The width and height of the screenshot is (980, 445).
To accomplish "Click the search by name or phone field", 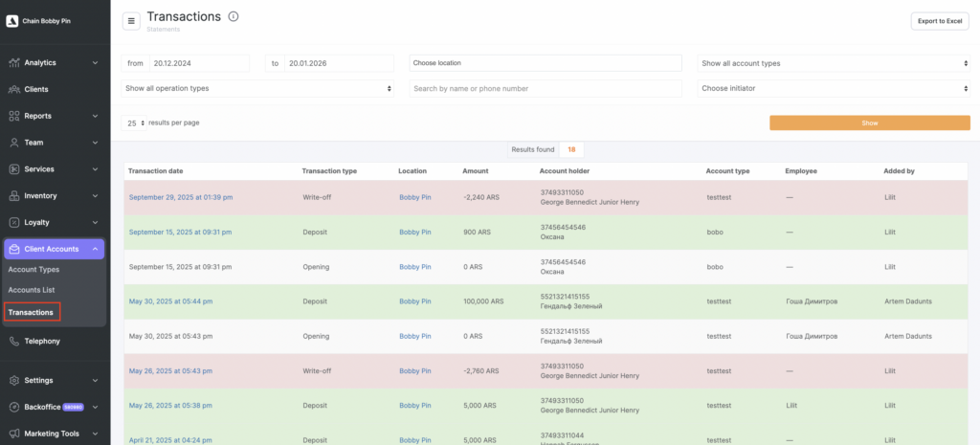I will click(545, 88).
